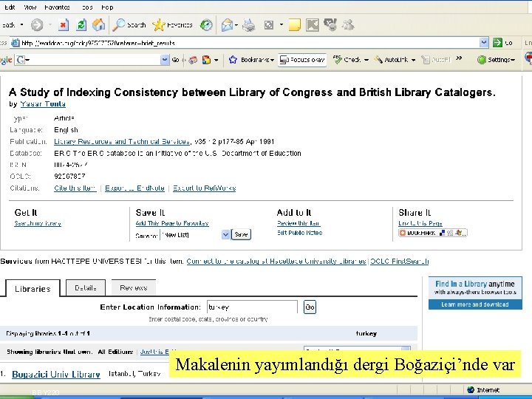Open OCLC FirstSearch link

[x=399, y=262]
